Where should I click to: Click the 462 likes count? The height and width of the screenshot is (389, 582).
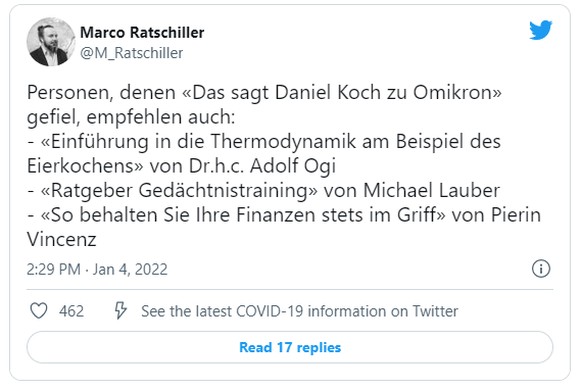71,311
